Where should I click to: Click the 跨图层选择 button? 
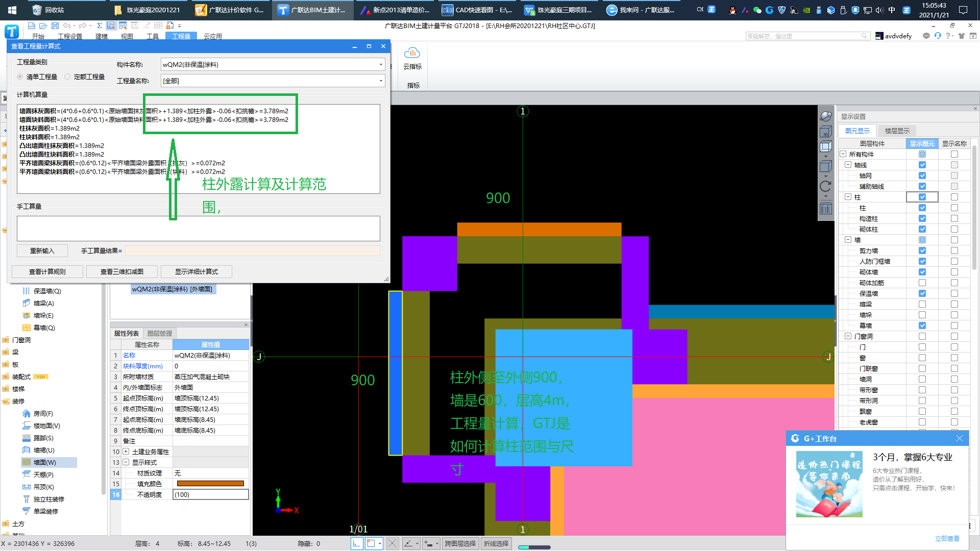click(x=460, y=543)
